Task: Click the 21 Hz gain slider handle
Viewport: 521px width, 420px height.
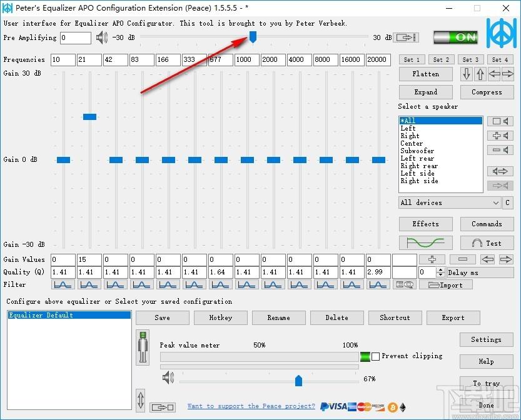Action: 89,116
